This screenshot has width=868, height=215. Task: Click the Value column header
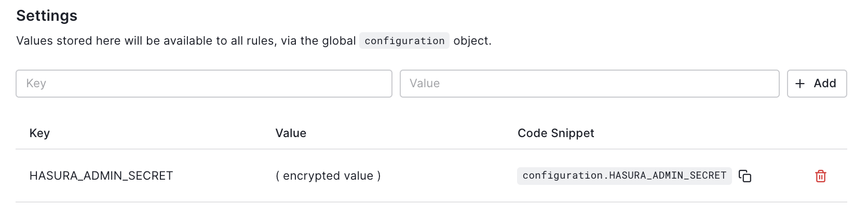coord(291,133)
